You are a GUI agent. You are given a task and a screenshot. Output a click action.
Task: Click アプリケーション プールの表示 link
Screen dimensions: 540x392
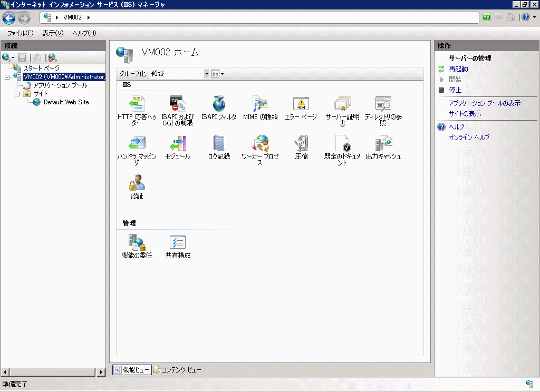[x=485, y=103]
